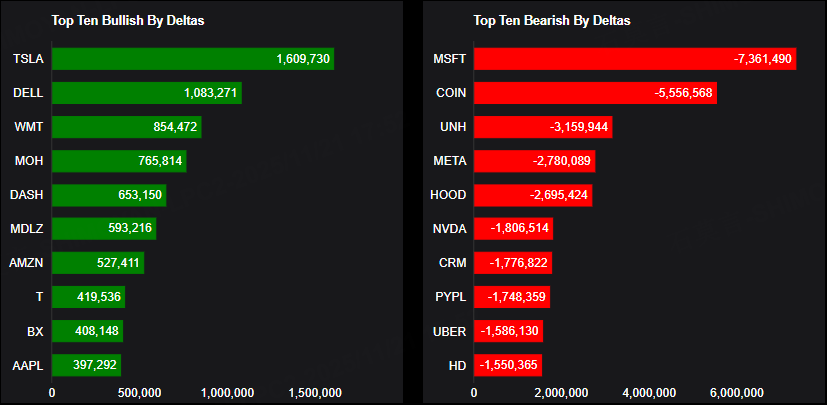Screen dimensions: 827x405
Task: Select the MOH green delta bar
Action: 118,161
